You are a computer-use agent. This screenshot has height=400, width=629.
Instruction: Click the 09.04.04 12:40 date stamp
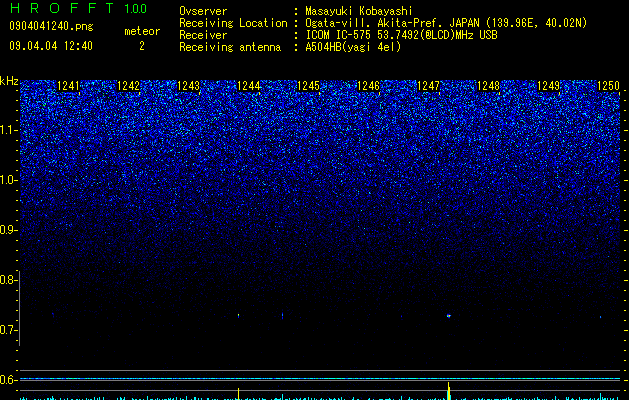pos(51,46)
